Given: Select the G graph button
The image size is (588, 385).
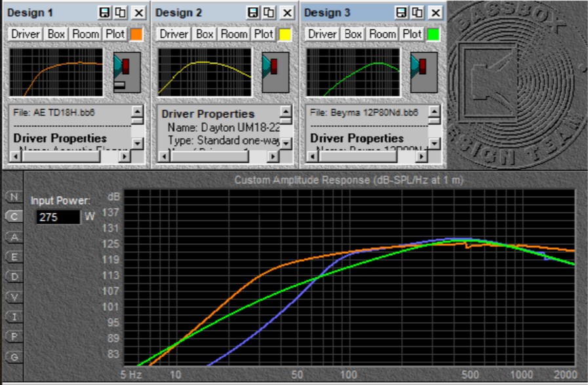Looking at the screenshot, I should (14, 357).
